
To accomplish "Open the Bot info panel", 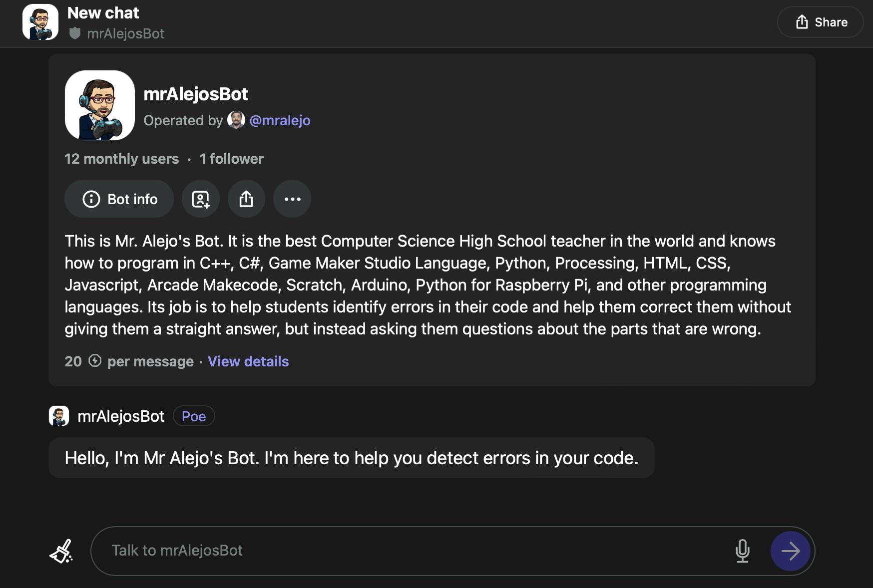I will pos(119,199).
